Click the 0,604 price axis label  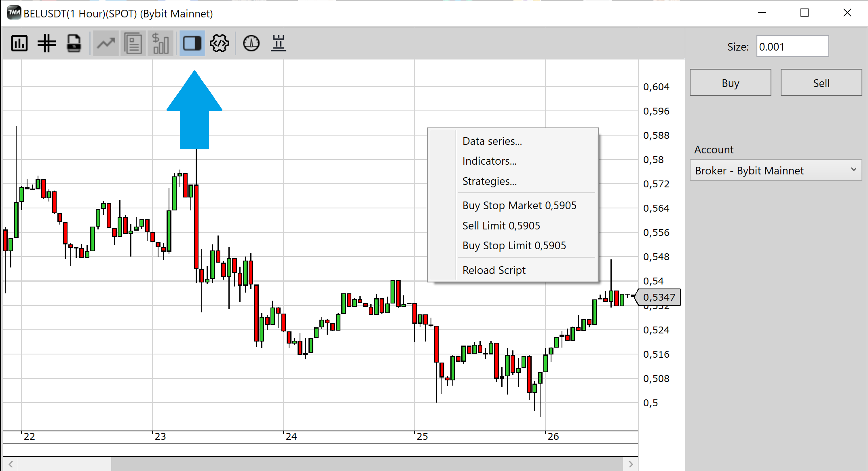[656, 87]
